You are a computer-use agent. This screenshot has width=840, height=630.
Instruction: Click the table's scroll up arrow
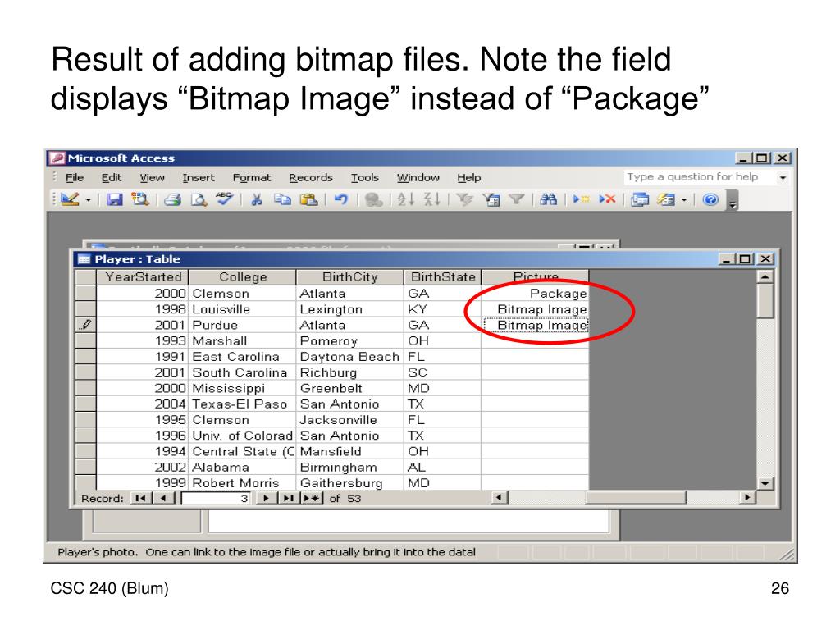pyautogui.click(x=765, y=277)
